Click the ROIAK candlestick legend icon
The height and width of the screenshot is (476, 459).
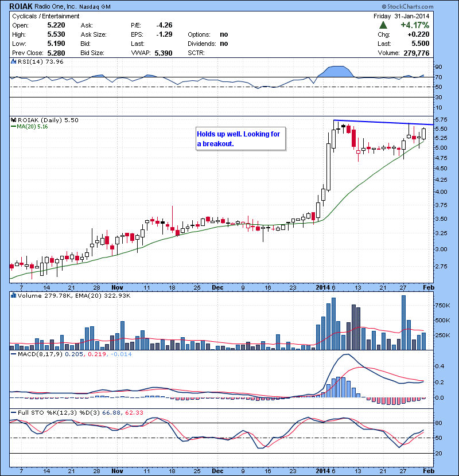point(13,120)
